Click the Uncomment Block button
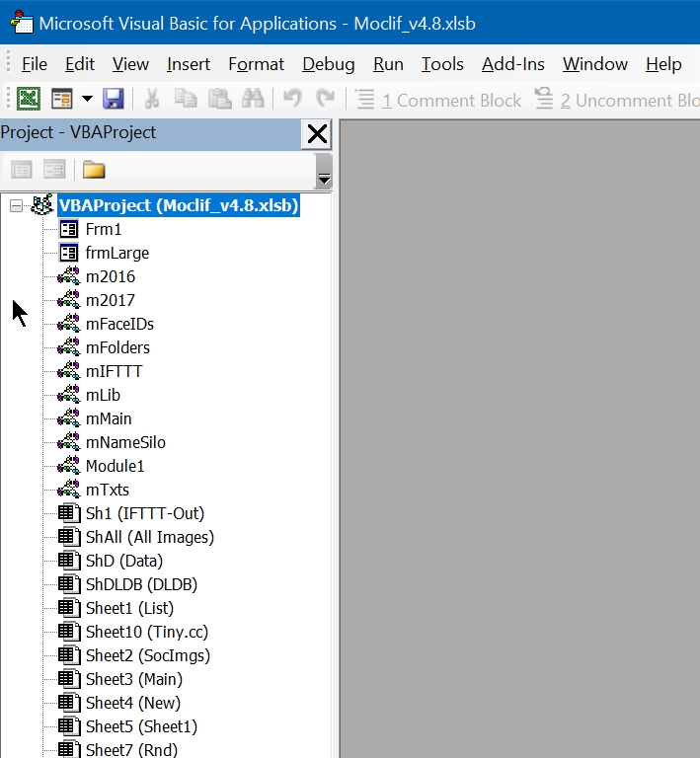Screen dimensions: 700x758 [616, 100]
